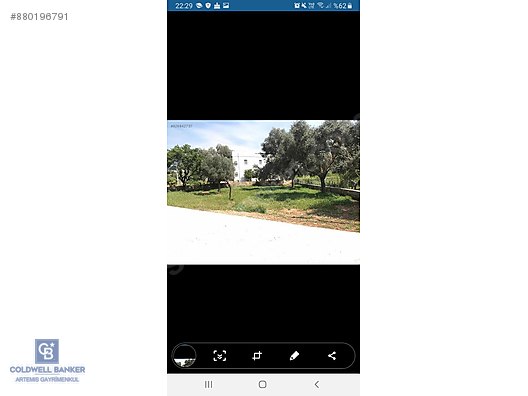Tap the back navigation arrow
The width and height of the screenshot is (528, 396).
pyautogui.click(x=317, y=384)
